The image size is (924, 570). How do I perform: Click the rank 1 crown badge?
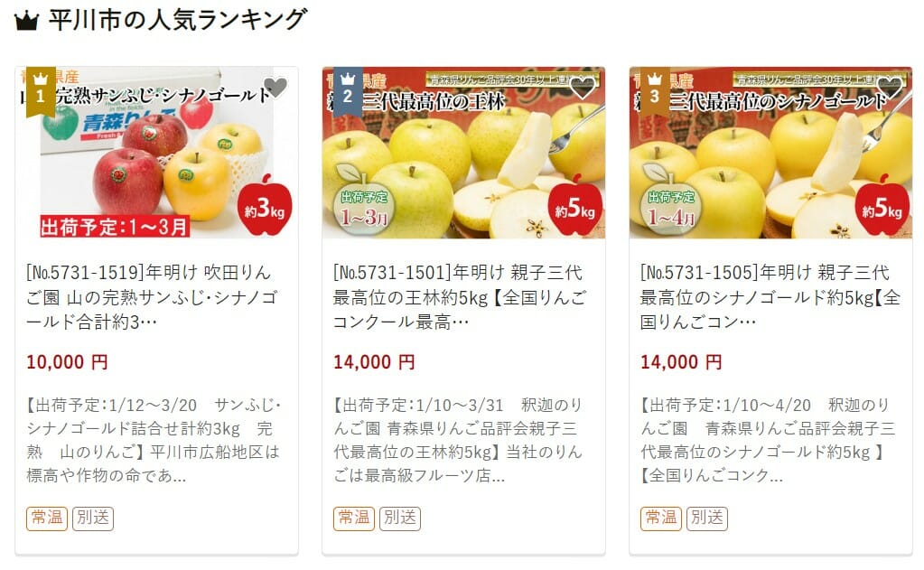click(40, 90)
